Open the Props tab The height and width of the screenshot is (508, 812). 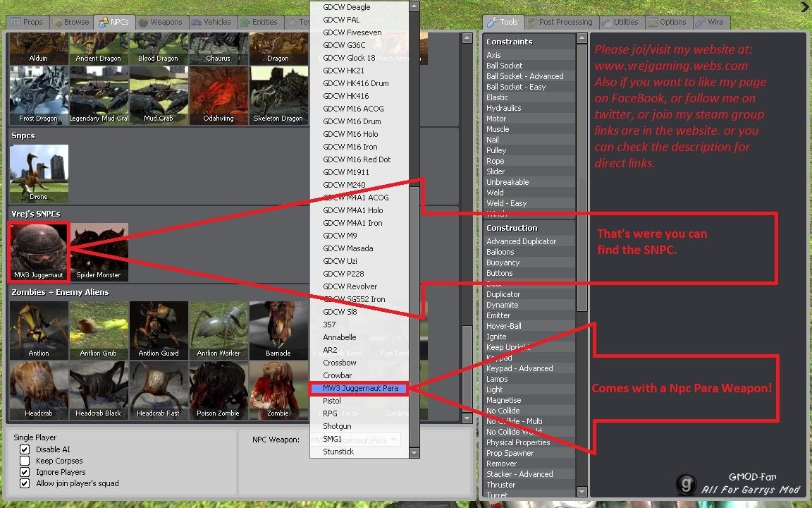tap(27, 23)
